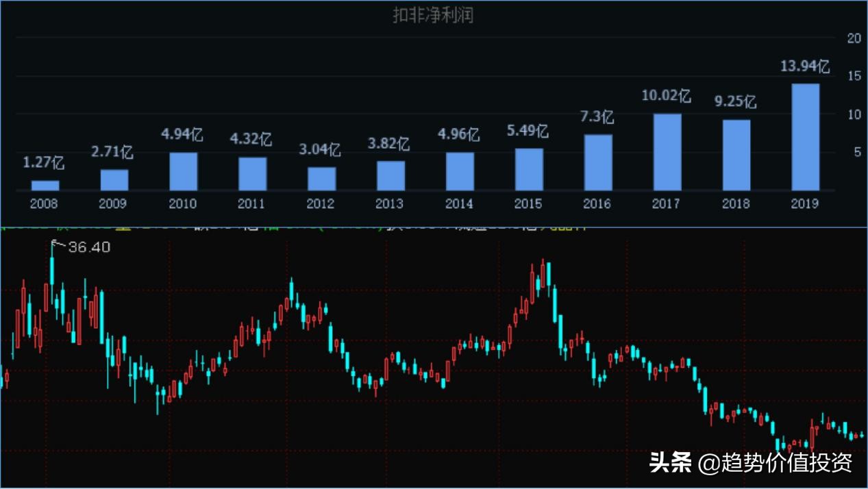Click the 2009 year axis label
This screenshot has width=868, height=489.
click(x=114, y=203)
